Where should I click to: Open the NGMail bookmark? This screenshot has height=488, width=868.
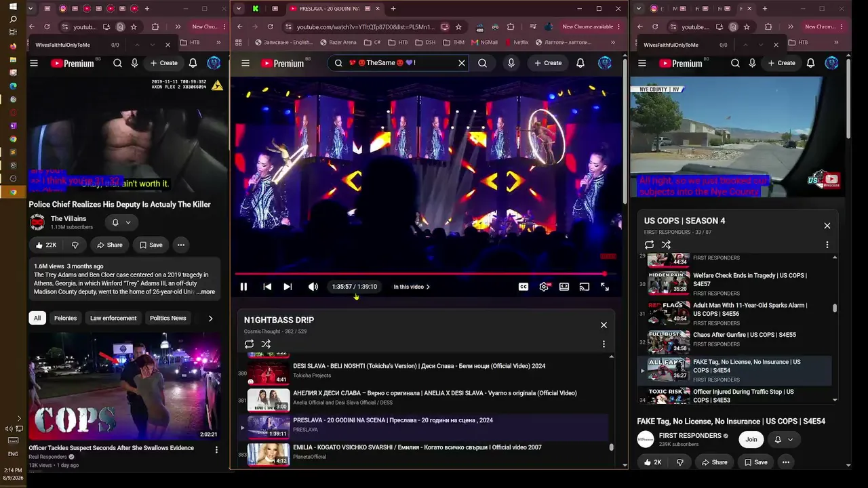484,42
